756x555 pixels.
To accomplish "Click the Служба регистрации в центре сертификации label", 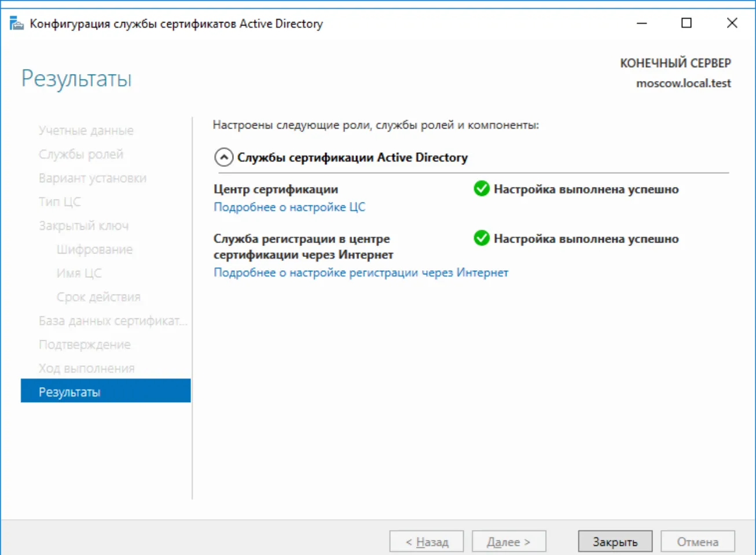I will coord(303,247).
